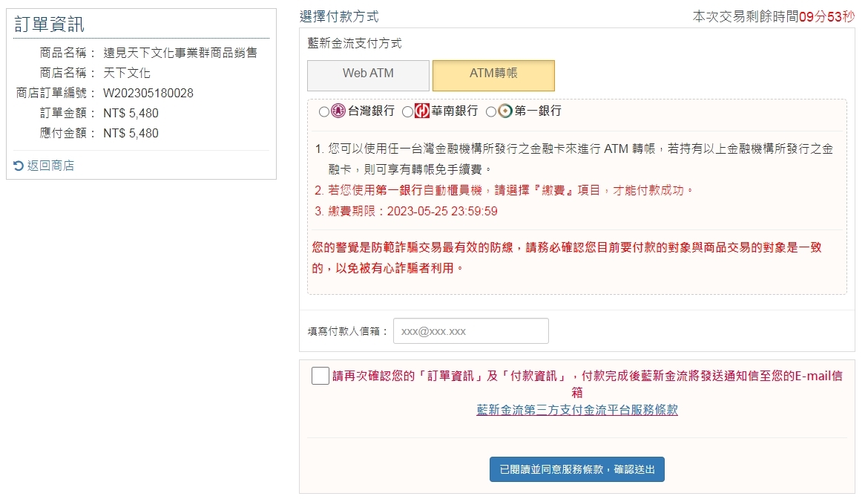Click the remaining transaction time countdown

pos(773,16)
